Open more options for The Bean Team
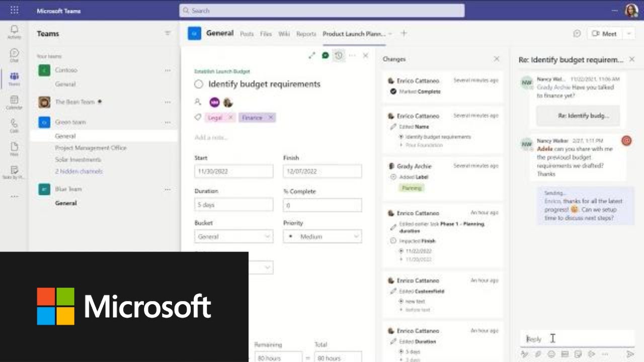This screenshot has width=644, height=362. click(168, 102)
